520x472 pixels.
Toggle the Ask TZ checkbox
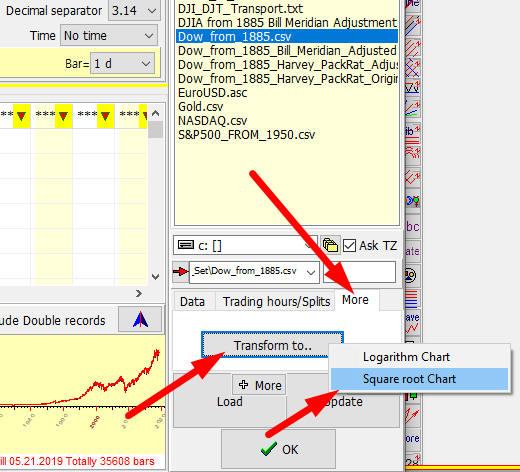point(349,246)
